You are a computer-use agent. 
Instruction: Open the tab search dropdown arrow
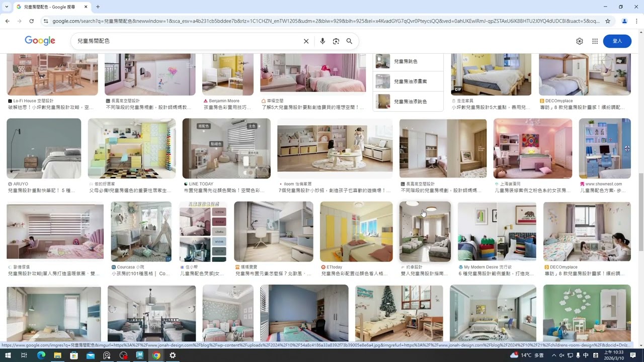point(7,7)
